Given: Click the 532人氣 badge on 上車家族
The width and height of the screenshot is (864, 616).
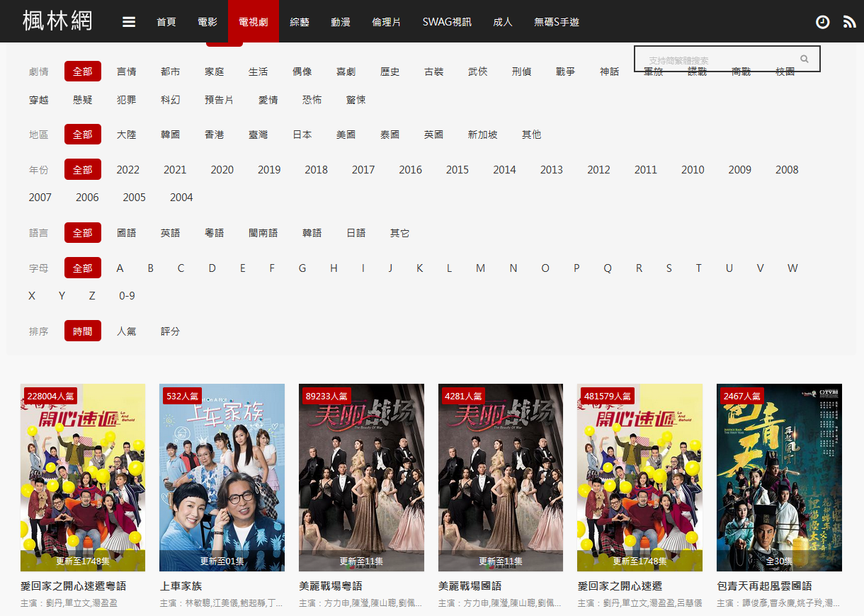Looking at the screenshot, I should [182, 396].
